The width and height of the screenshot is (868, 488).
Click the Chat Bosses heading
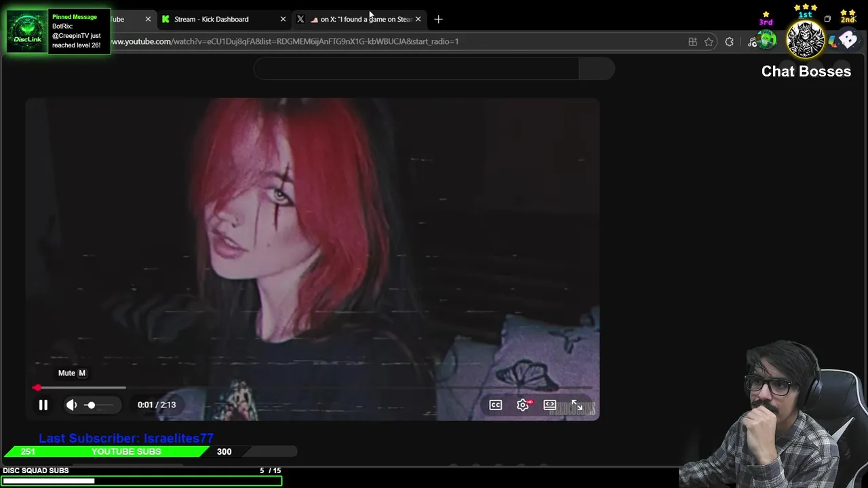[806, 71]
